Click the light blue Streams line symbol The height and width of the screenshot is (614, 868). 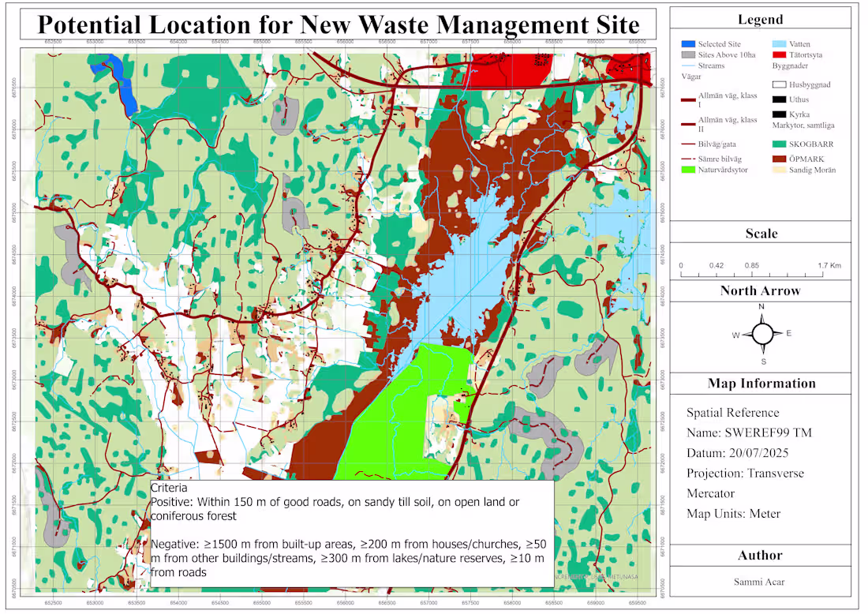coord(688,66)
